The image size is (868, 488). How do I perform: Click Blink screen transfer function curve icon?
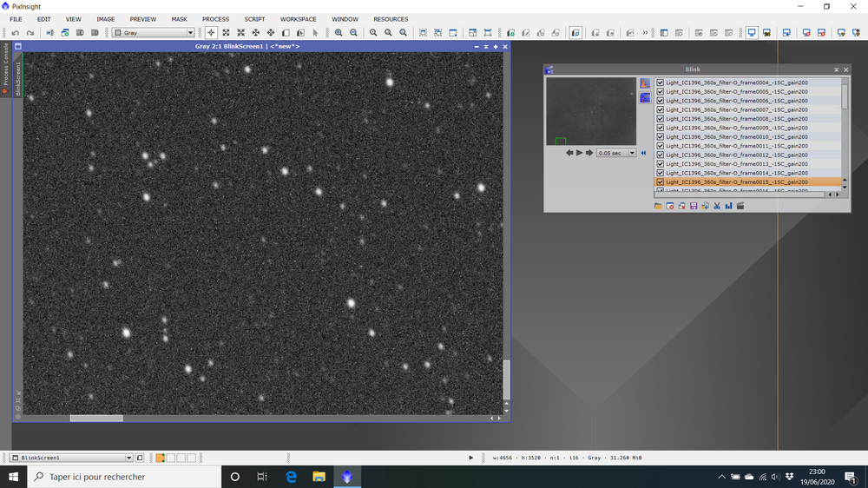coord(645,98)
